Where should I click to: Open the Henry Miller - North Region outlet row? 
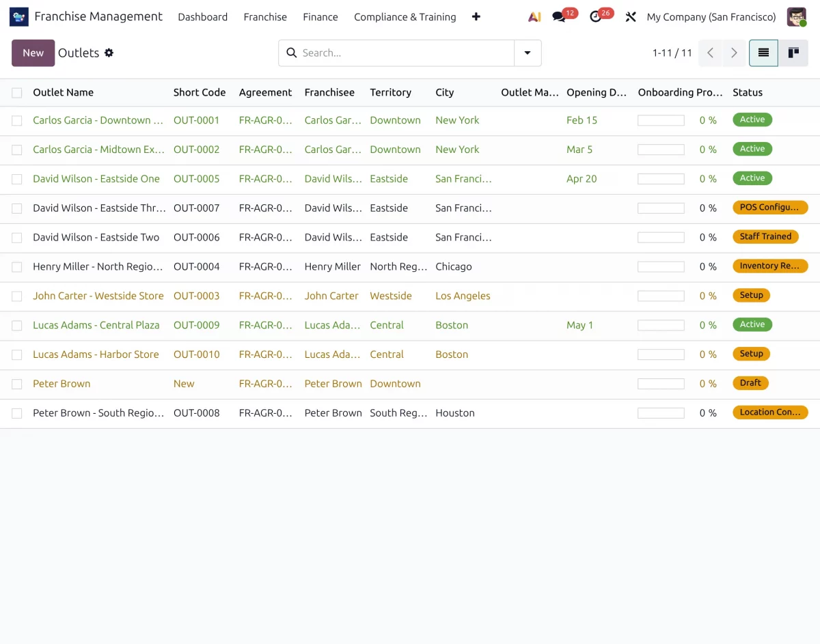[x=410, y=267]
